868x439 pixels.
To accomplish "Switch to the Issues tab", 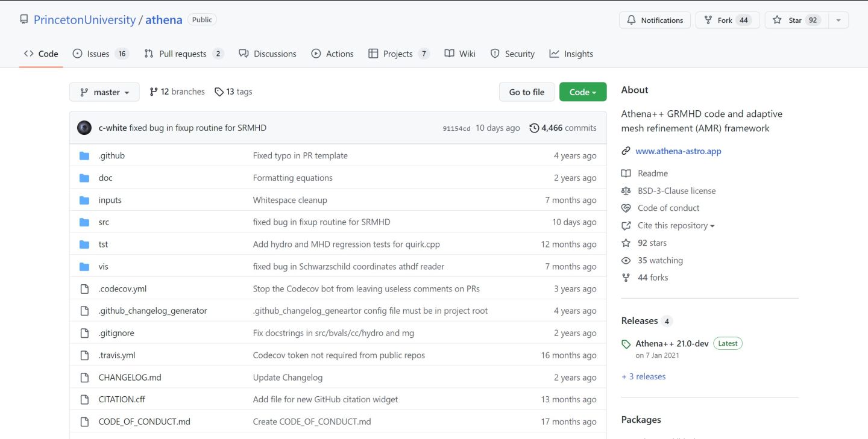I will (99, 54).
